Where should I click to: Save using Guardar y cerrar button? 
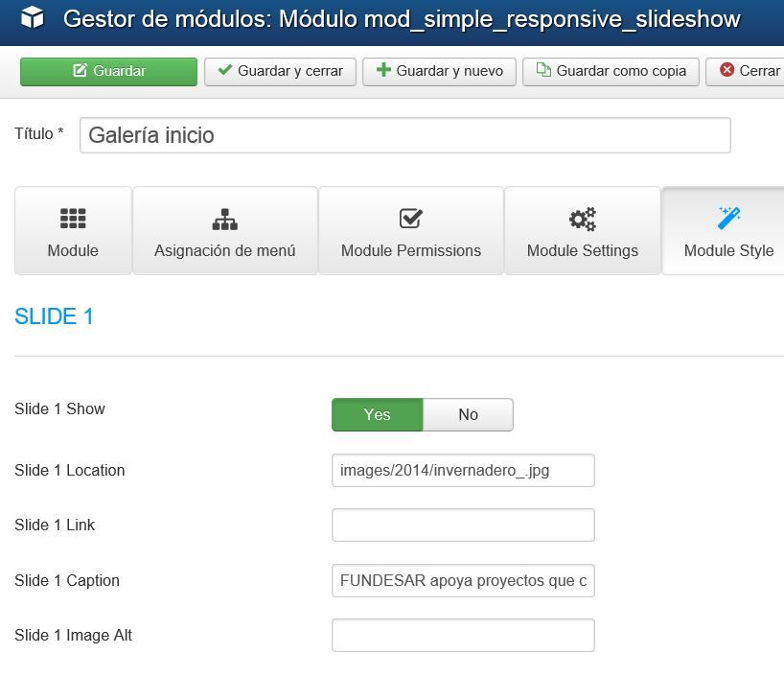coord(280,72)
